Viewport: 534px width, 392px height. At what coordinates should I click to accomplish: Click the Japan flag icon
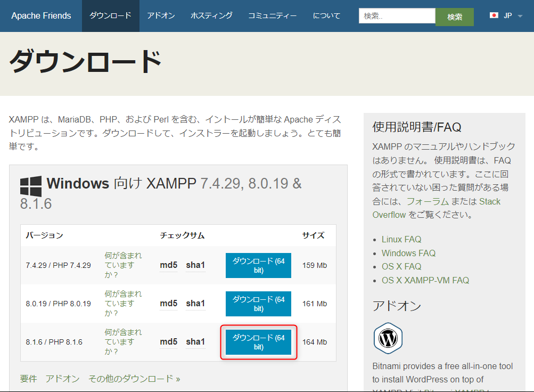tap(494, 15)
